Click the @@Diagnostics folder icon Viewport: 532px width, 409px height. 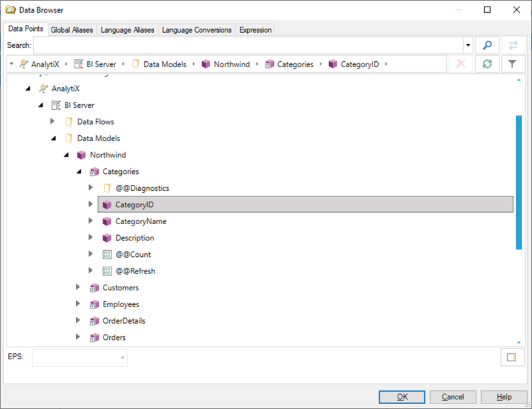click(107, 188)
